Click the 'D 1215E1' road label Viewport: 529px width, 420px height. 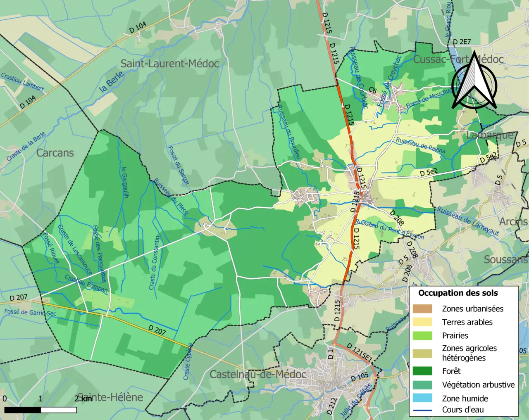tap(360, 354)
